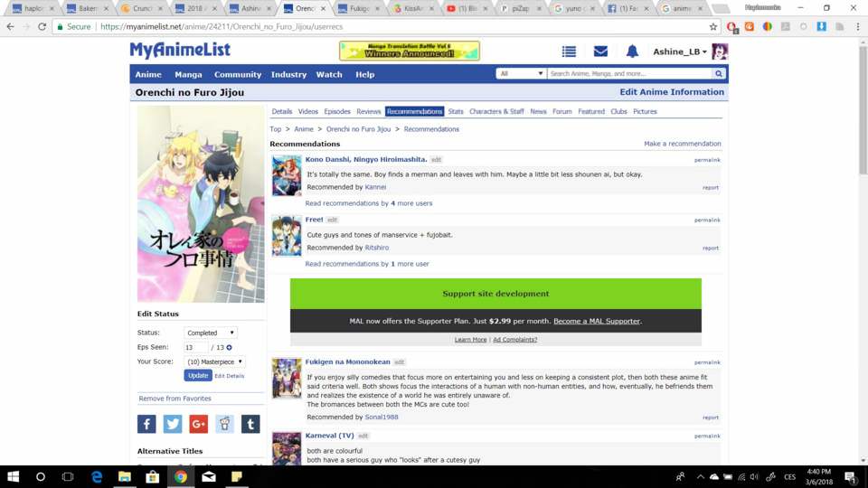
Task: Share page on Tumblr
Action: [250, 424]
